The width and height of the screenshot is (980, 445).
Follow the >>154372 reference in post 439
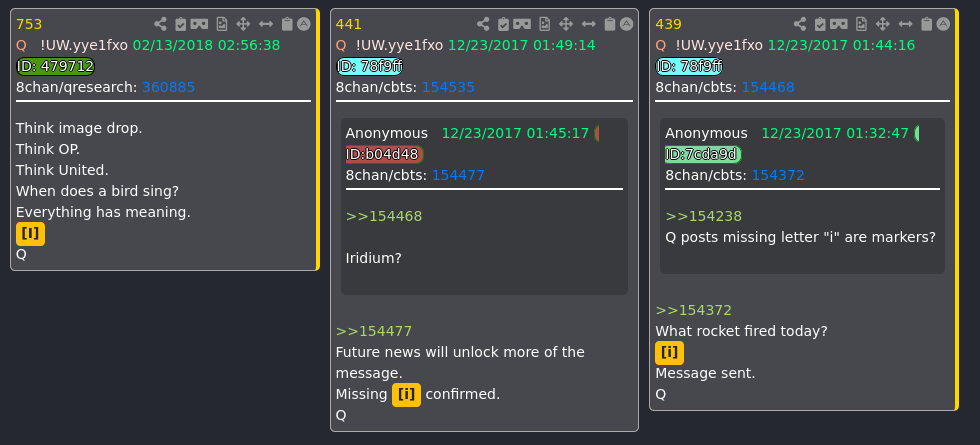(693, 311)
